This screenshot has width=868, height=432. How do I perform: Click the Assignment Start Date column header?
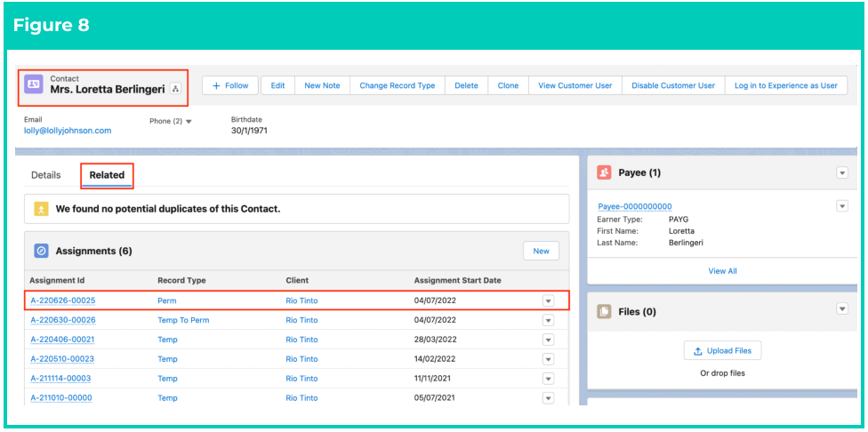[457, 280]
